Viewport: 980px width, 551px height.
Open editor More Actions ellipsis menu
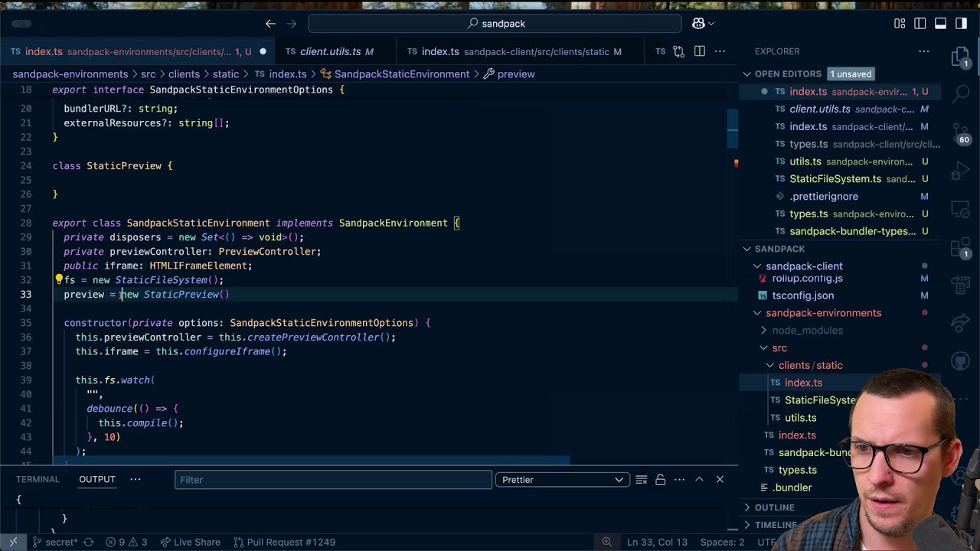[x=720, y=51]
